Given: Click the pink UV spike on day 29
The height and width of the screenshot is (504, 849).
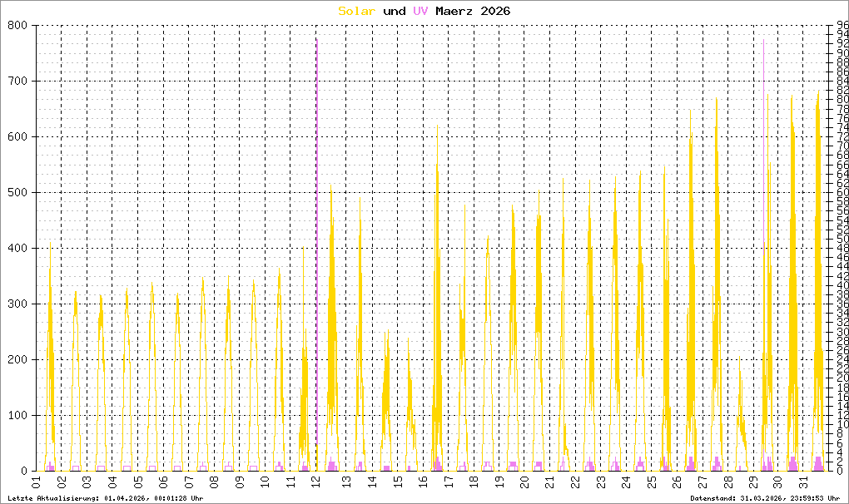Looking at the screenshot, I should click(764, 146).
